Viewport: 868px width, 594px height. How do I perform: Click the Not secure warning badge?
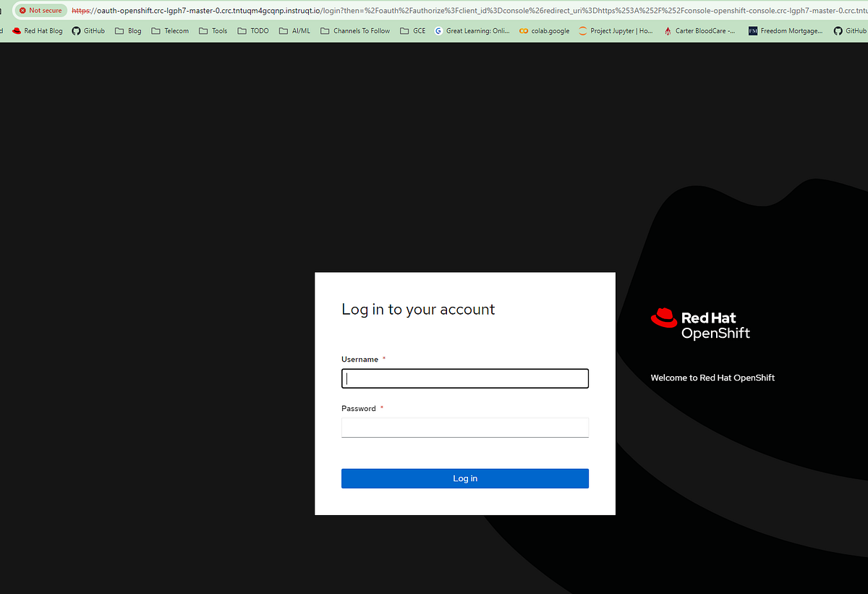click(39, 10)
